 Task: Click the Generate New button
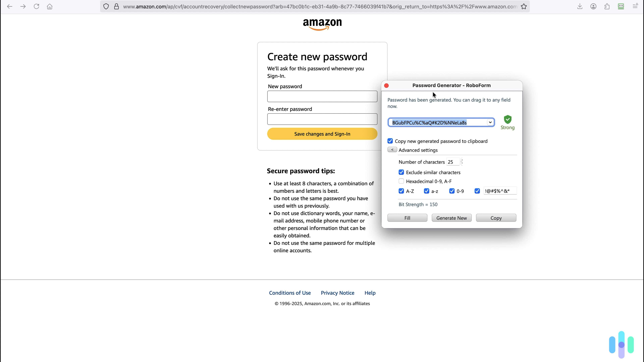click(451, 218)
